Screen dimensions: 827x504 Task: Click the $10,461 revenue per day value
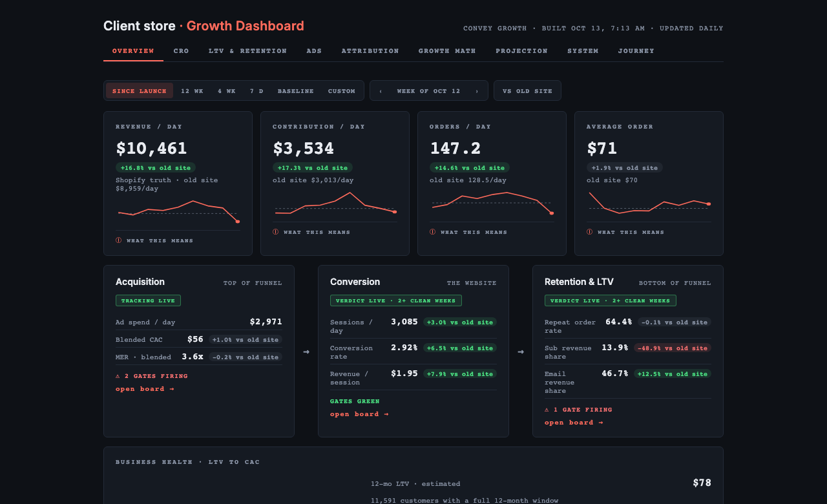[152, 149]
